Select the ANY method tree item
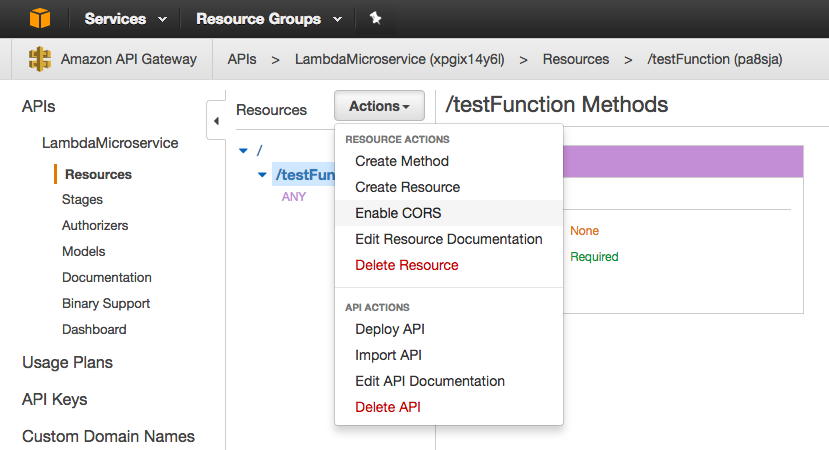Viewport: 829px width, 450px height. tap(294, 197)
